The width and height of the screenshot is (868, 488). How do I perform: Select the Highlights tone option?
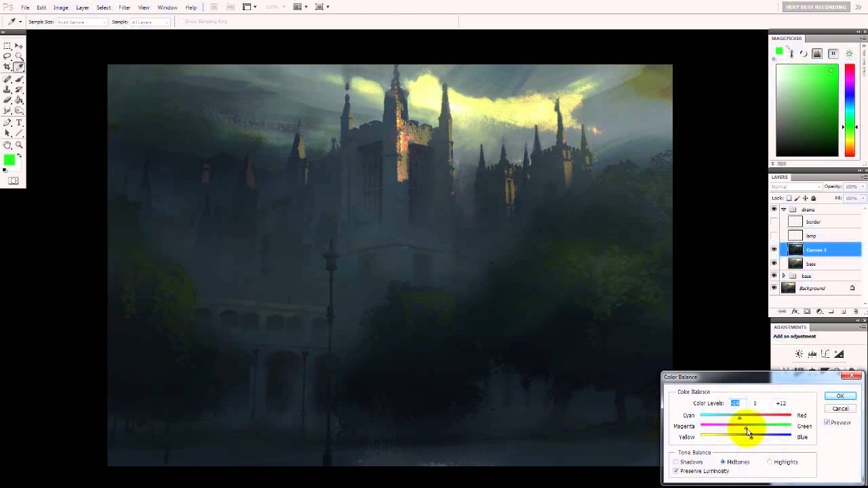click(x=770, y=462)
